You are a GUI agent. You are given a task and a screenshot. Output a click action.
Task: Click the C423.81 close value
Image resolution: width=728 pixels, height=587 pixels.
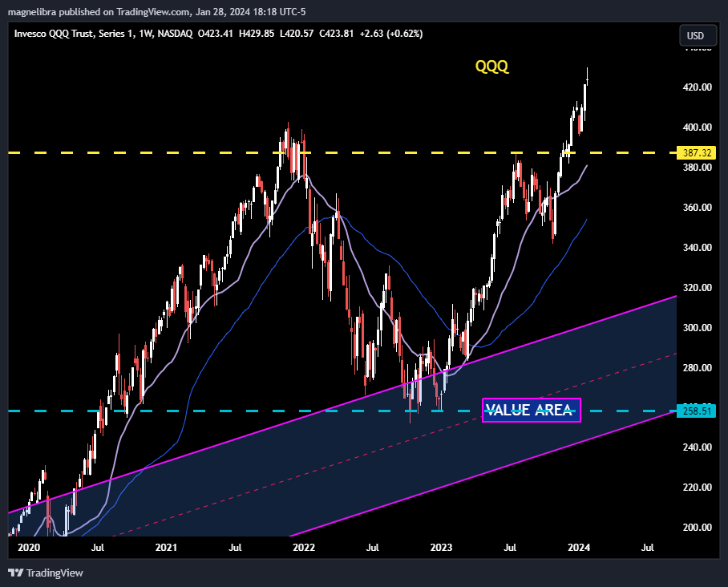pos(337,34)
